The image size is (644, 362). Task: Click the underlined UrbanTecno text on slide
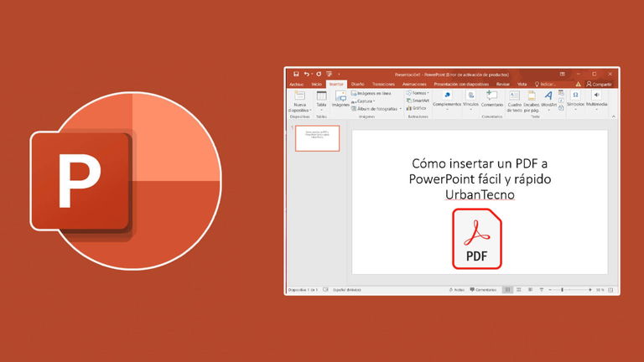[480, 194]
